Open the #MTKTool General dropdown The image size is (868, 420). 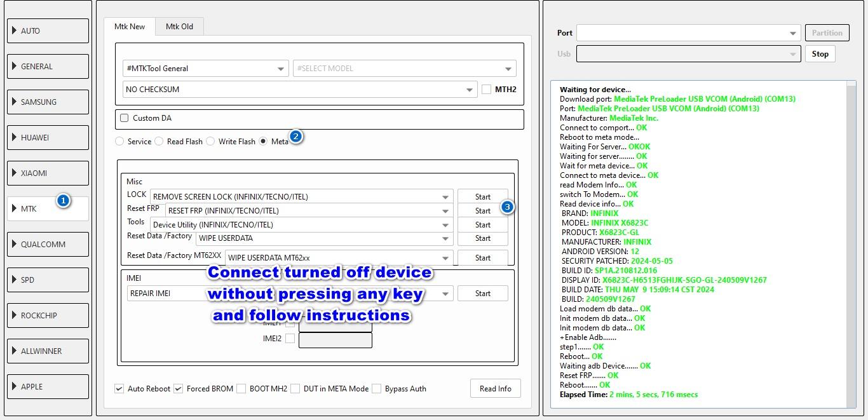205,69
